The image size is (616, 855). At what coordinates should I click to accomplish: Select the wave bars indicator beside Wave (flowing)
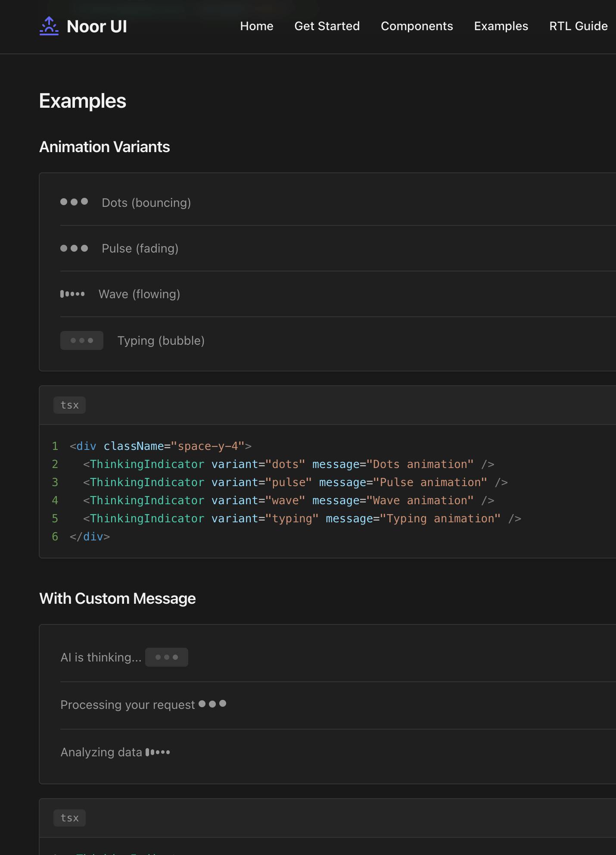click(72, 294)
